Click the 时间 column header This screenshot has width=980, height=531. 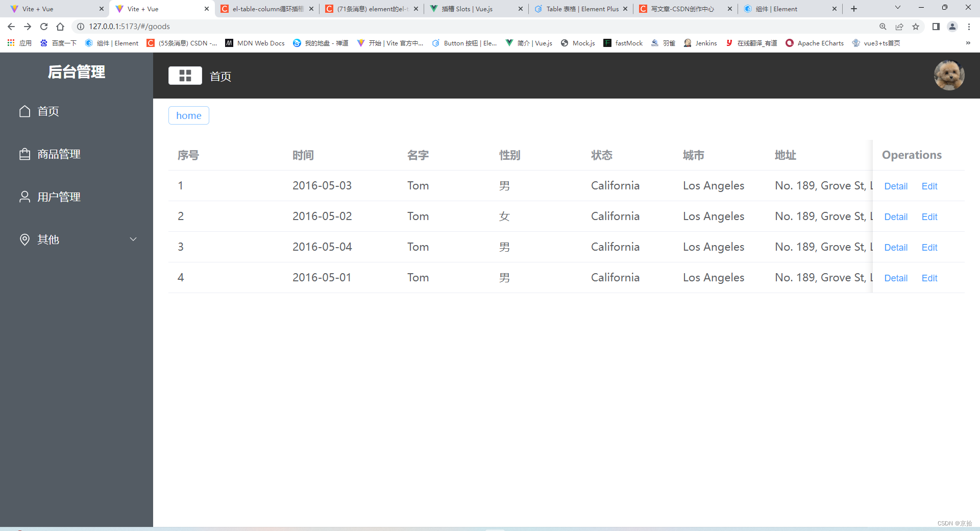click(x=303, y=155)
